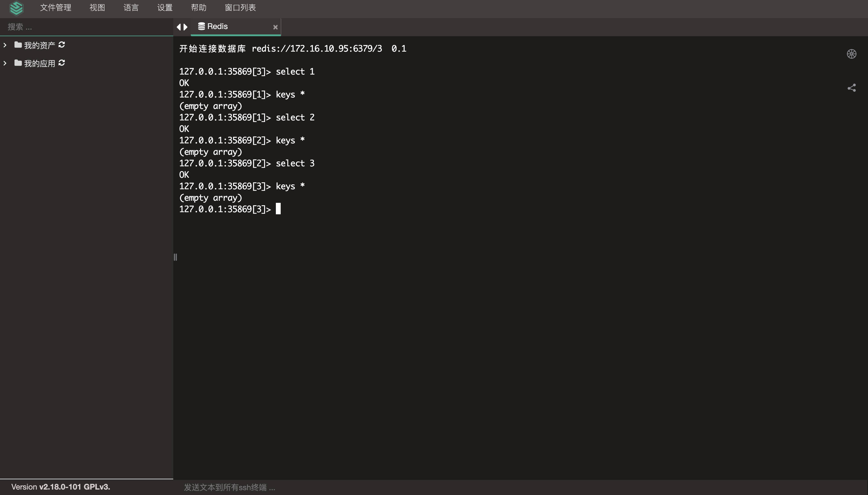The width and height of the screenshot is (868, 495).
Task: Click the share session icon
Action: click(x=851, y=88)
